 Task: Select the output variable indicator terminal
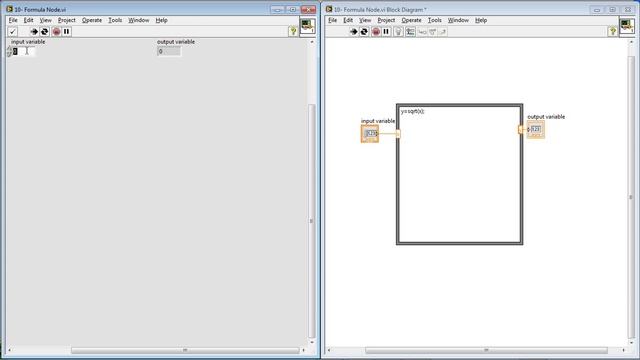click(x=536, y=129)
